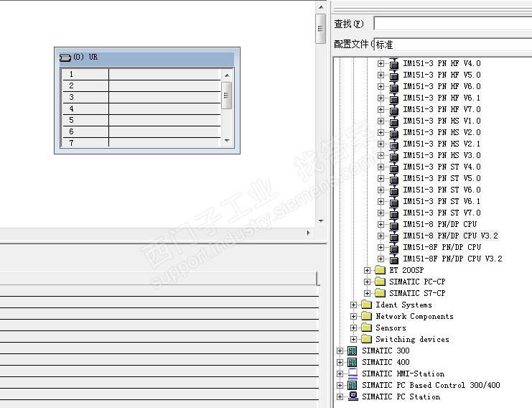Click the module icon beside IM151-3 PN HF V5.0
The height and width of the screenshot is (408, 532).
pos(393,75)
